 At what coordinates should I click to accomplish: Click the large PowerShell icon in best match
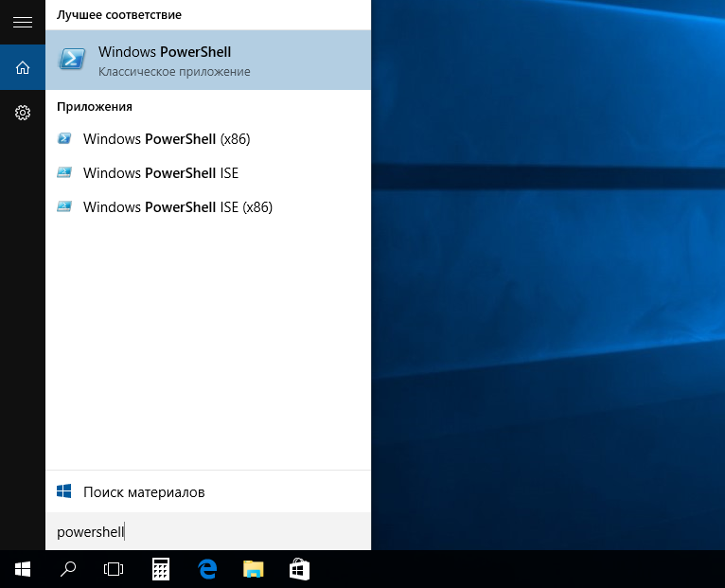pos(72,60)
